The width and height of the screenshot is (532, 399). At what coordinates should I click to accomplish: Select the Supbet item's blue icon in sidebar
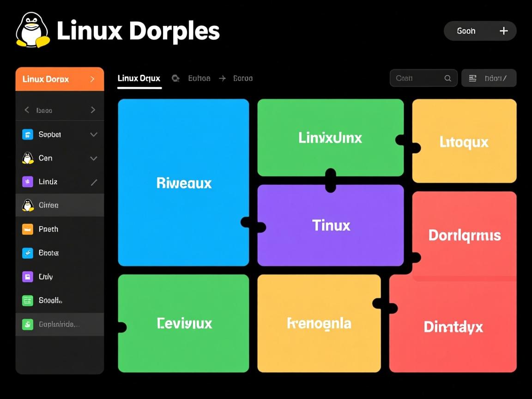tap(28, 134)
